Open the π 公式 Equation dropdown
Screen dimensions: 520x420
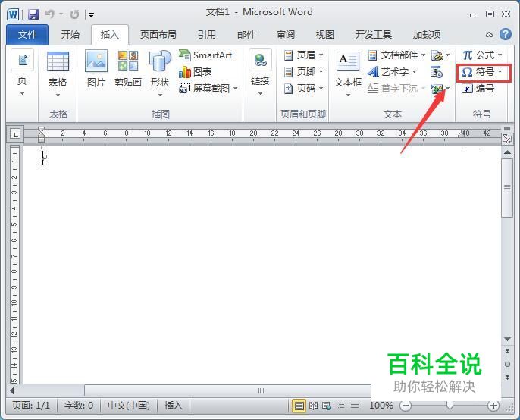point(482,55)
